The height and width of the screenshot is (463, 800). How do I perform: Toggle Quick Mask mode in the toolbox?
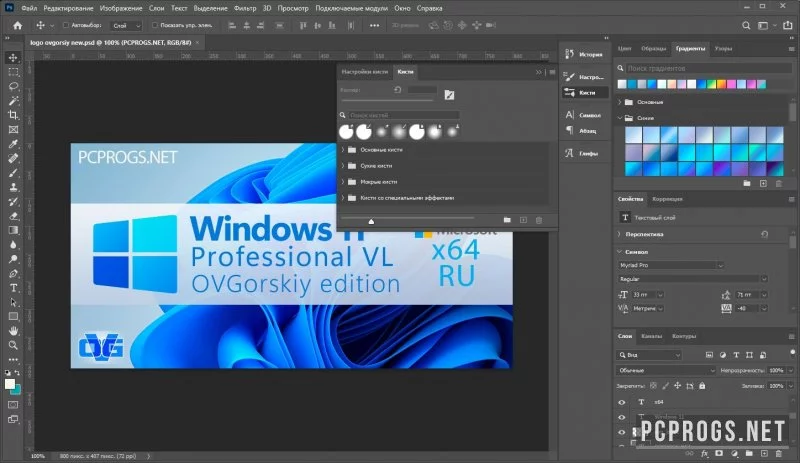[x=13, y=405]
